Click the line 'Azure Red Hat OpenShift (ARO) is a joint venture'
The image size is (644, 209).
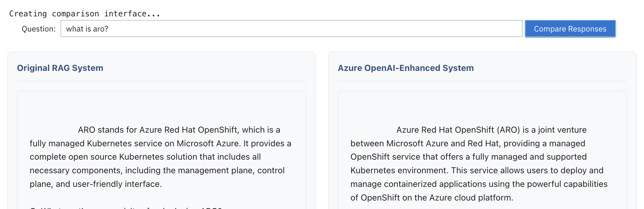[x=491, y=130]
